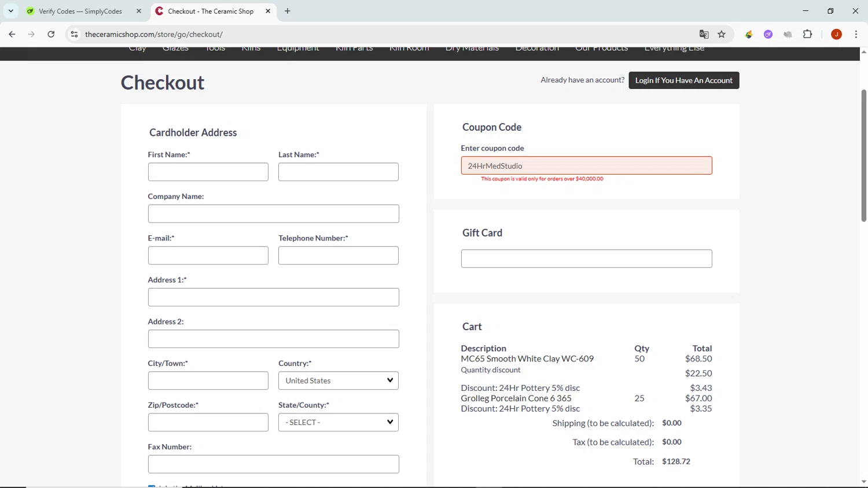Close the Verify Codes SimplyCodes tab
The width and height of the screenshot is (868, 488).
click(x=139, y=11)
